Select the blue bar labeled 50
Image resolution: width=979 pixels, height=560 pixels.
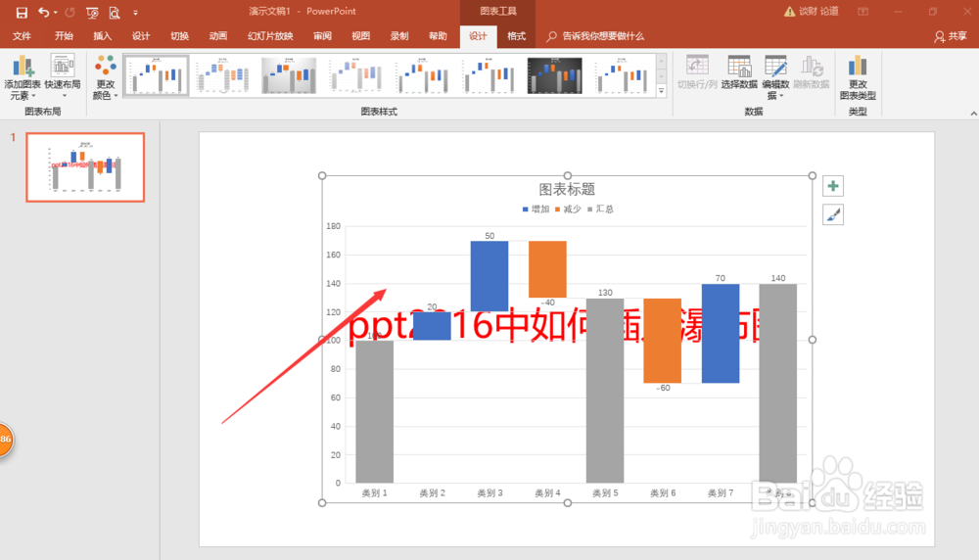pyautogui.click(x=489, y=276)
